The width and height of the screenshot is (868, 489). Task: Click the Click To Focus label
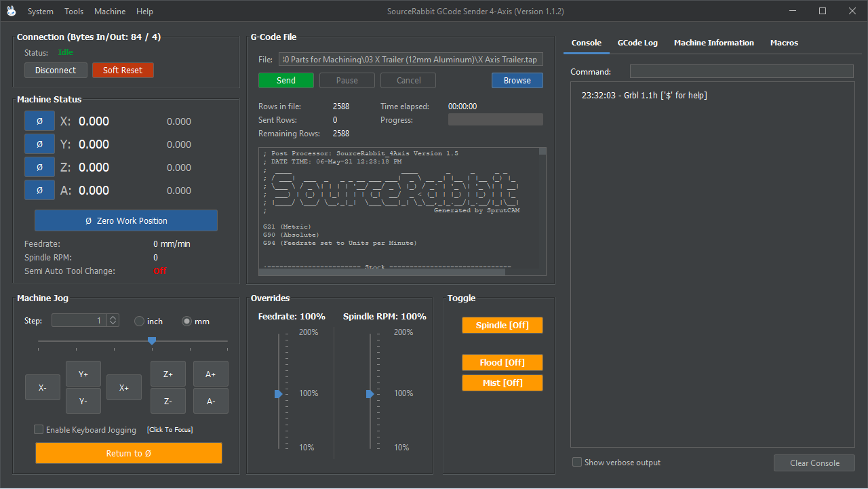click(x=170, y=430)
